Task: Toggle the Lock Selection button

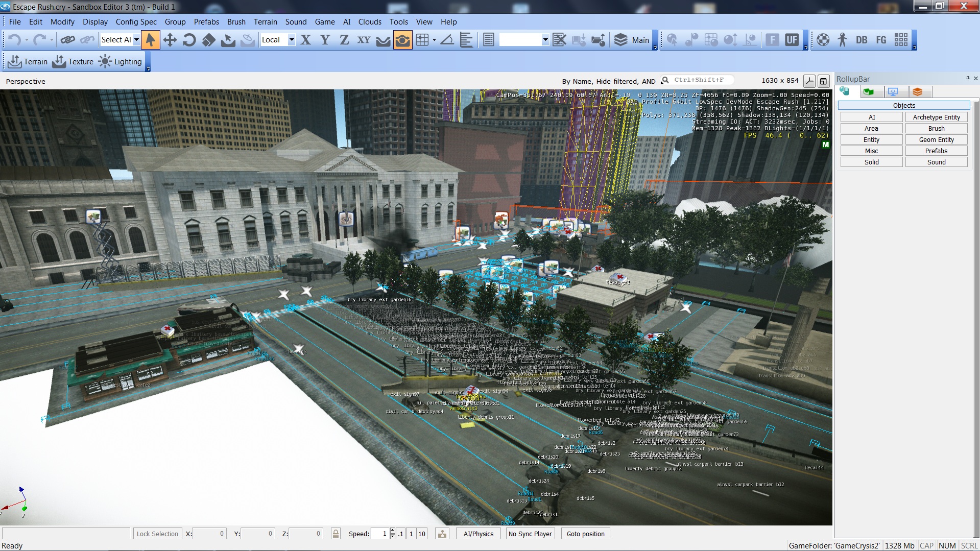Action: (157, 534)
